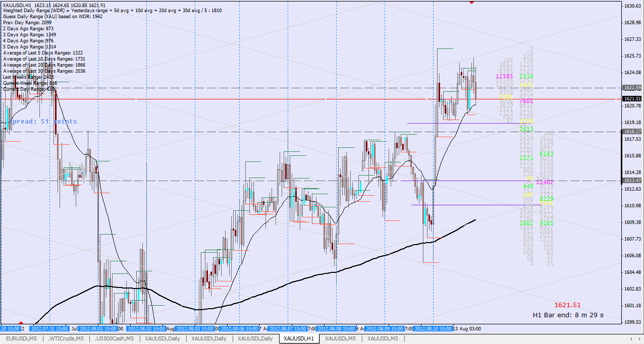Select the 2012.08.08 15:00 period label

[336, 328]
